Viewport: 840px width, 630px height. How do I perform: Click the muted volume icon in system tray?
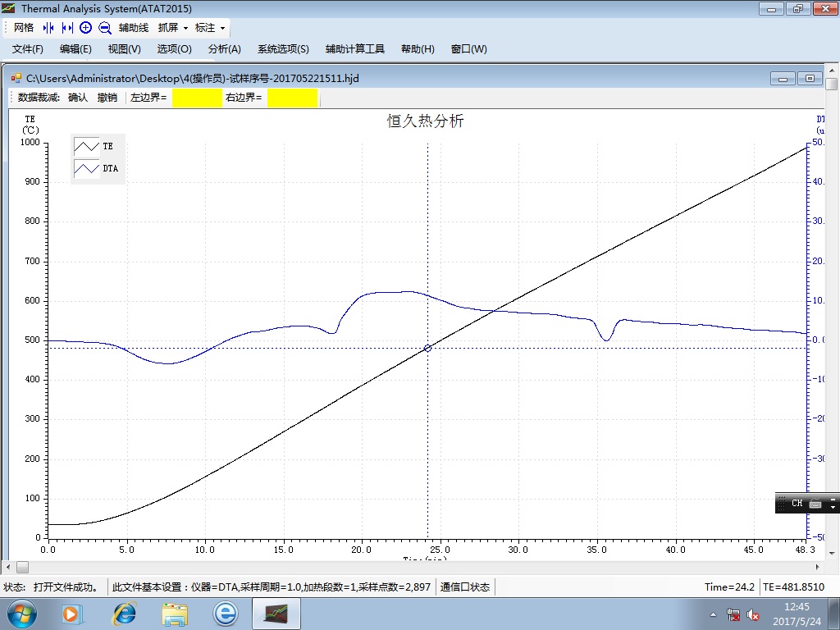(x=752, y=614)
